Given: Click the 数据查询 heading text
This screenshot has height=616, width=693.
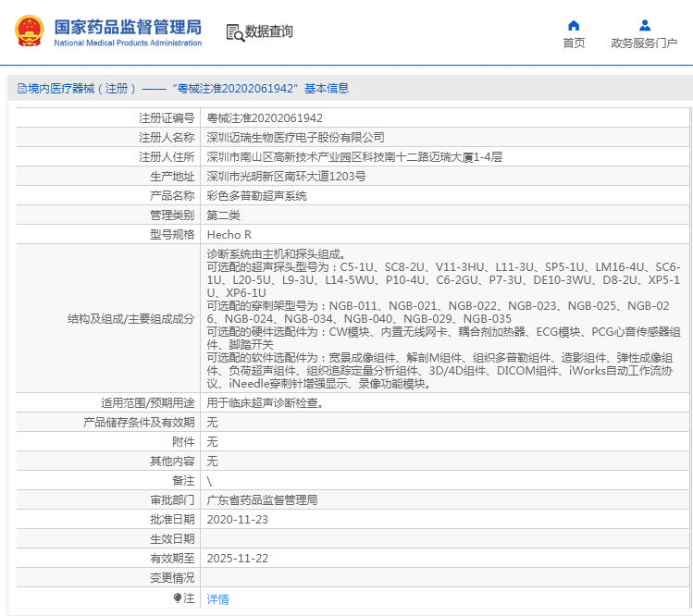Looking at the screenshot, I should point(268,31).
